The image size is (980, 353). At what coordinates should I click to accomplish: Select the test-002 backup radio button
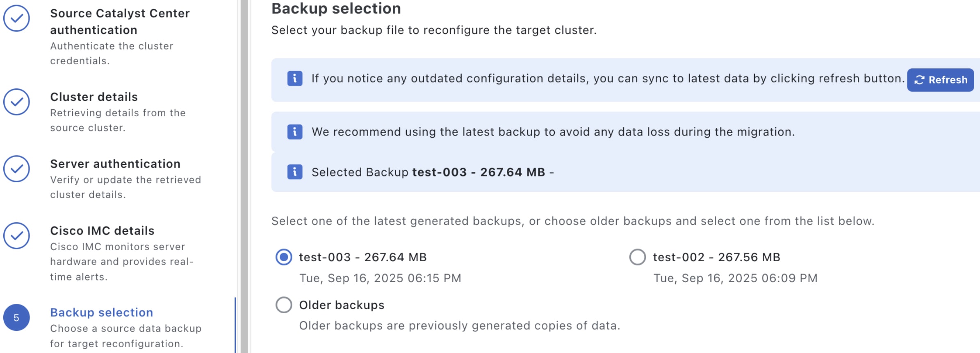[637, 257]
